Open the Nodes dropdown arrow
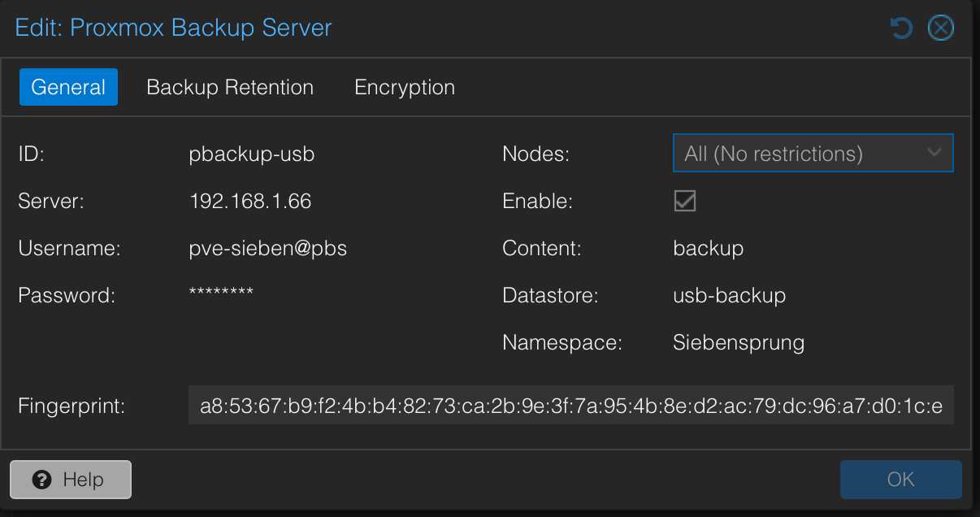The image size is (980, 517). pos(934,153)
